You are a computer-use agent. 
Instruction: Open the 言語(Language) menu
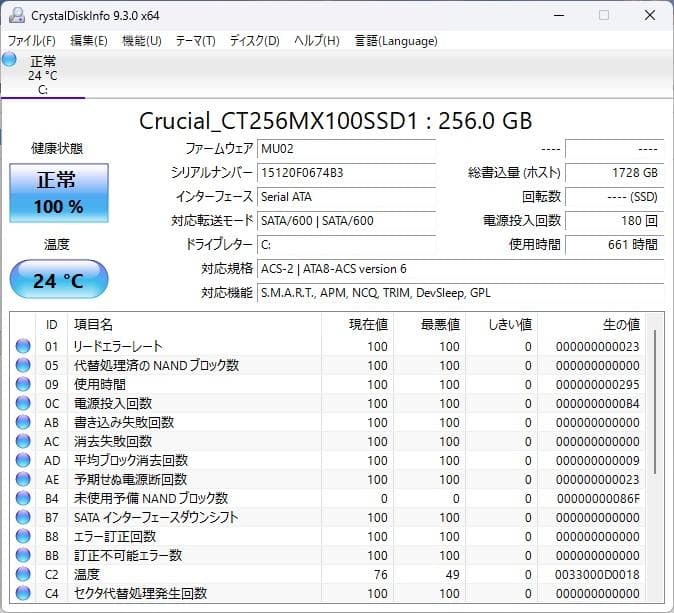click(396, 41)
